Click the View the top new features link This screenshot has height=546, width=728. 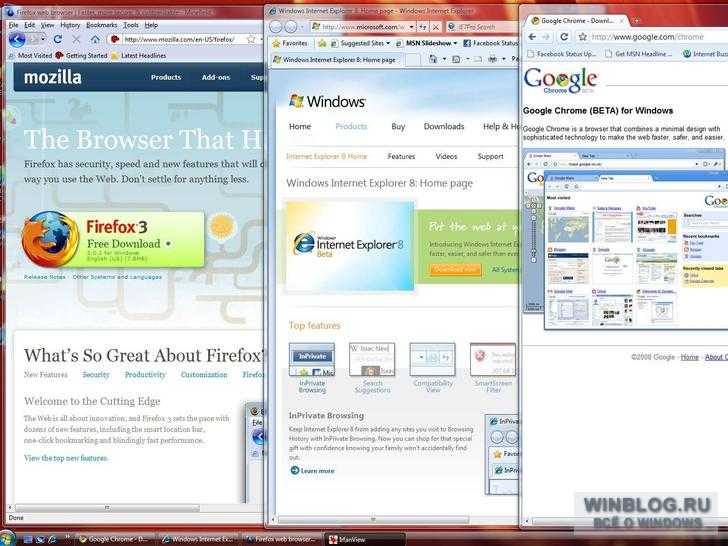click(66, 458)
